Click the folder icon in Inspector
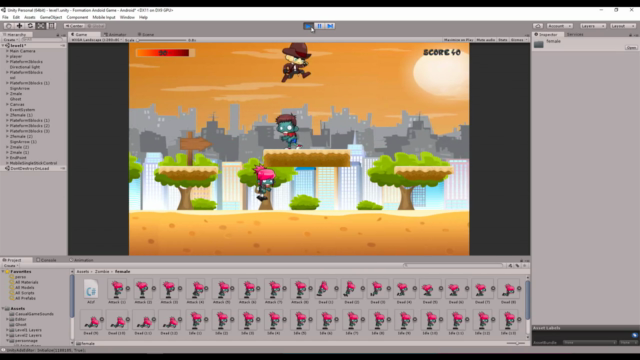This screenshot has height=360, width=640. 539,44
